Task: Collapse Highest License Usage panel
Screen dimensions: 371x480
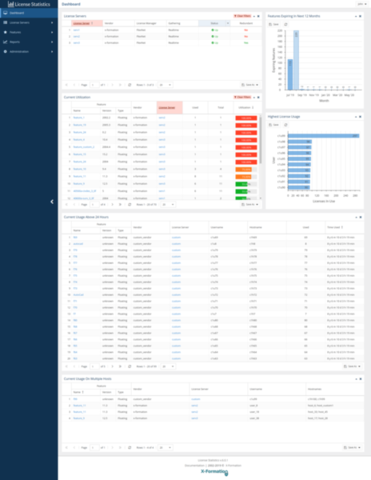Action: pyautogui.click(x=356, y=117)
